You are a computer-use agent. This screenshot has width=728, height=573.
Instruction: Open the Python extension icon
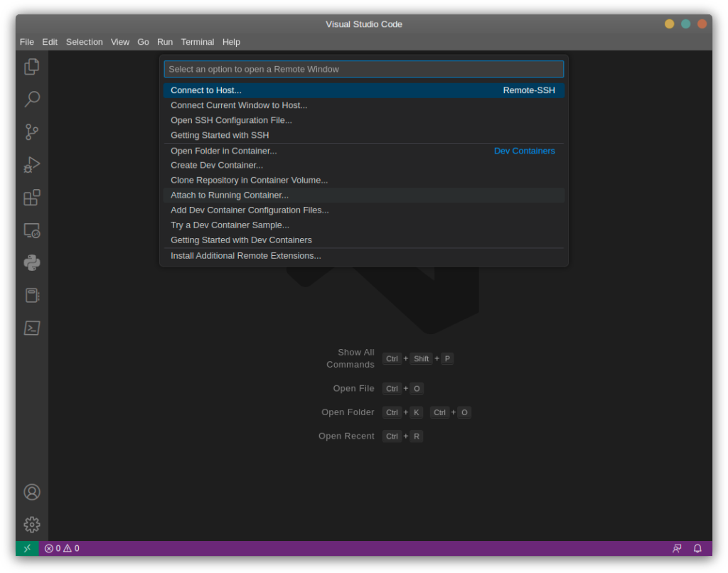tap(32, 263)
